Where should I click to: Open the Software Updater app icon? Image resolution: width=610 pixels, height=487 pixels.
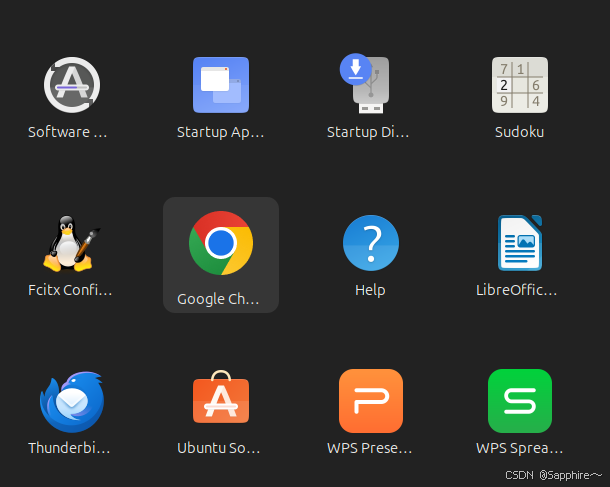click(x=72, y=85)
